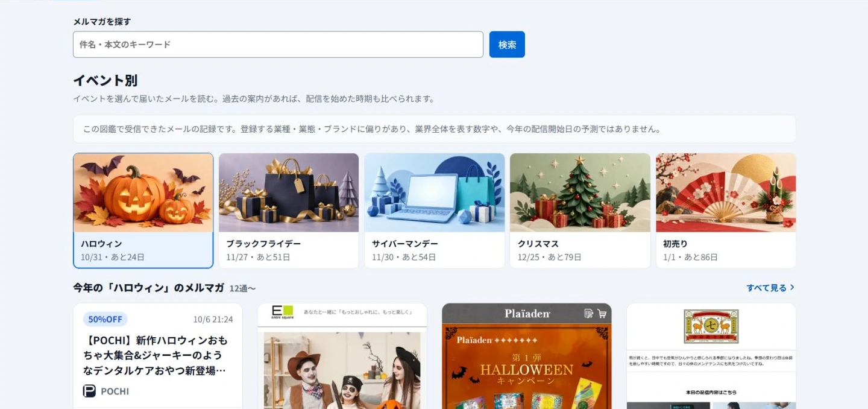Open the POCHI Halloween toy newsletter title
Viewport: 868px width, 409px height.
pyautogui.click(x=154, y=355)
